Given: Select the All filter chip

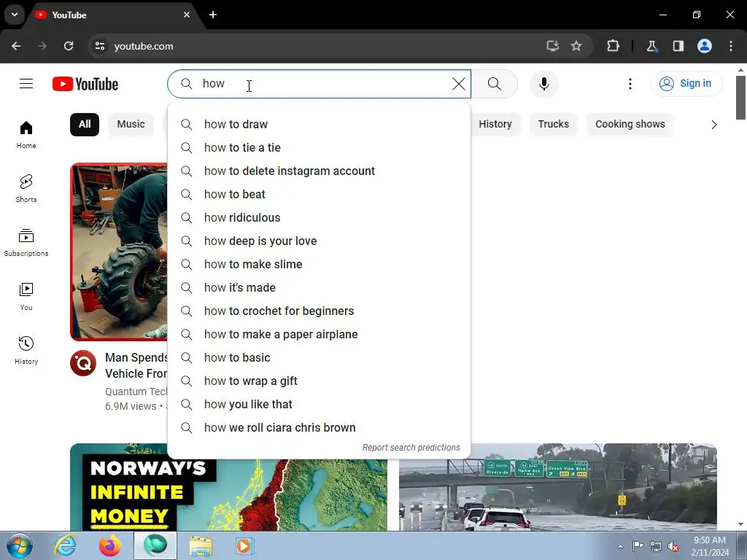Looking at the screenshot, I should (x=85, y=124).
